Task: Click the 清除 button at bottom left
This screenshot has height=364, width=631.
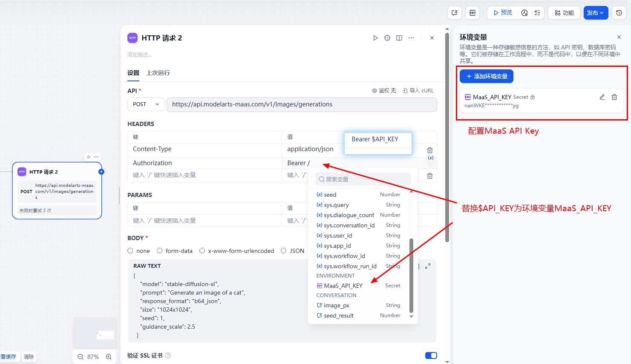Action: tap(29, 357)
